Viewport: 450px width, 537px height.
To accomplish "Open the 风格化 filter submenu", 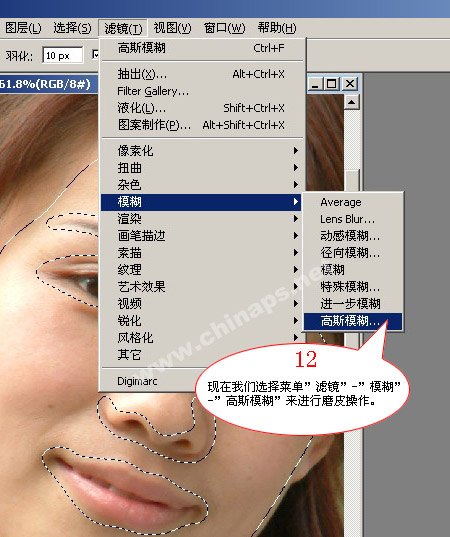I will pyautogui.click(x=202, y=338).
